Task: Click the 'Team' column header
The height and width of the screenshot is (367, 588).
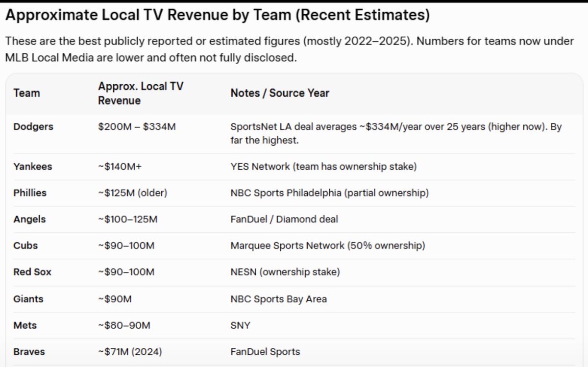Action: 27,93
